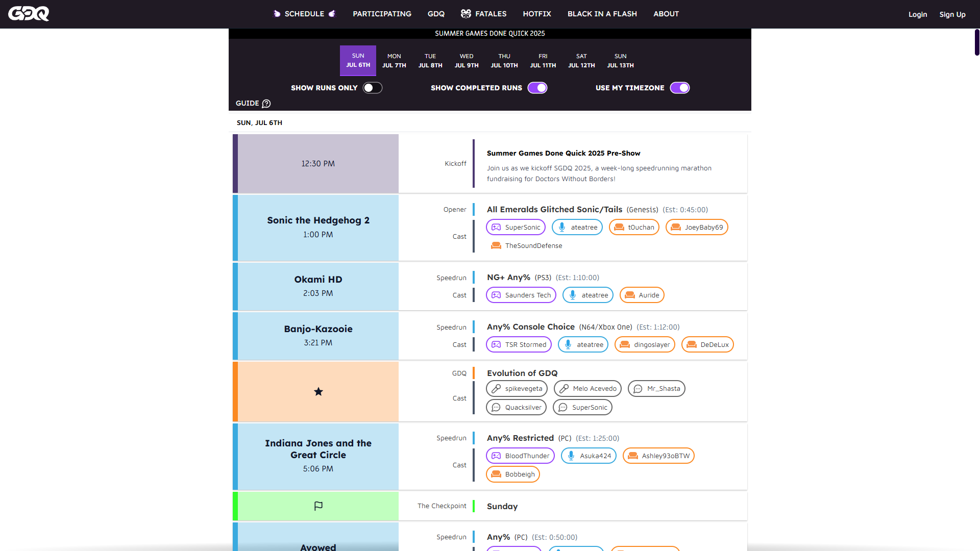Click couch icon on Auride chip
Viewport: 980px width, 551px height.
pyautogui.click(x=630, y=295)
